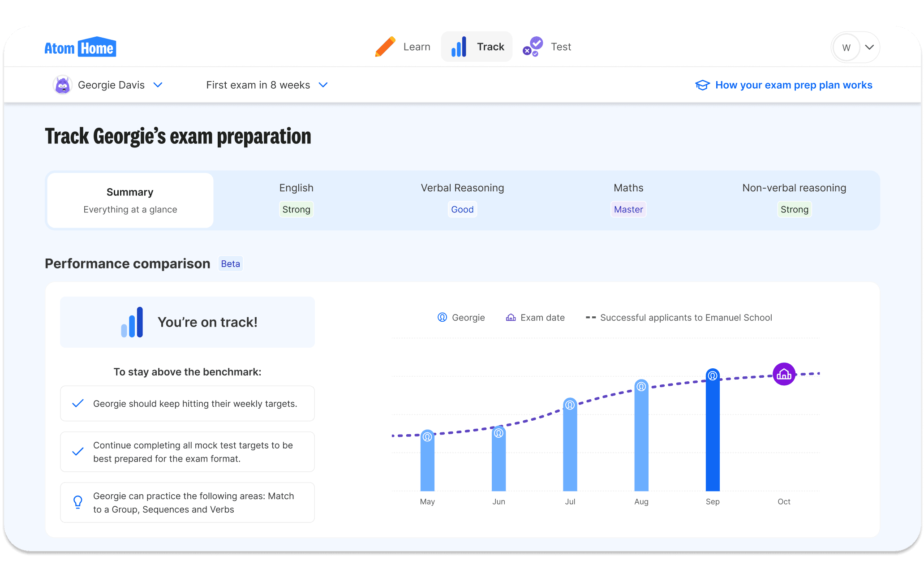This screenshot has width=924, height=578.
Task: Click checkmark beside weekly targets tip
Action: [78, 403]
